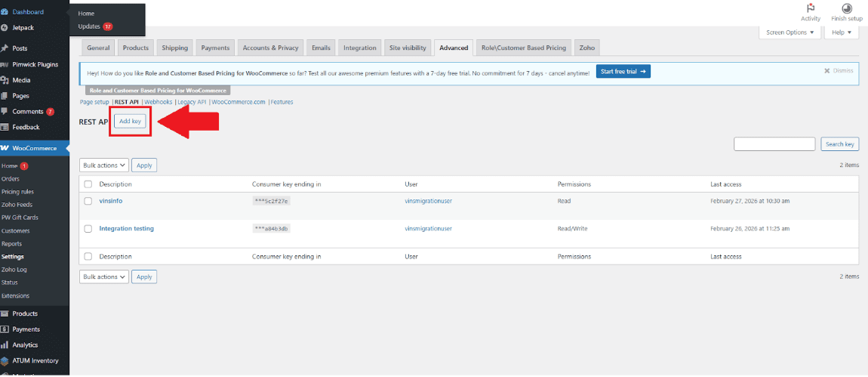Expand the Help dropdown tab
The width and height of the screenshot is (868, 377).
[x=842, y=32]
